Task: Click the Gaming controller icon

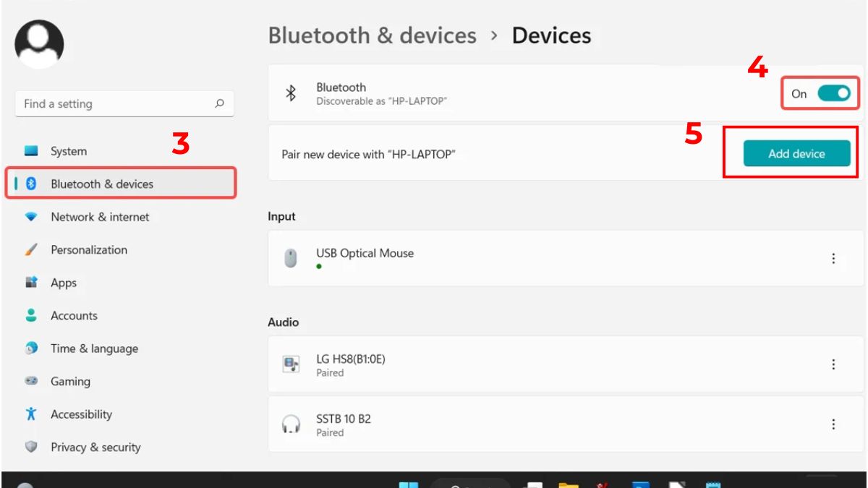Action: click(x=31, y=381)
